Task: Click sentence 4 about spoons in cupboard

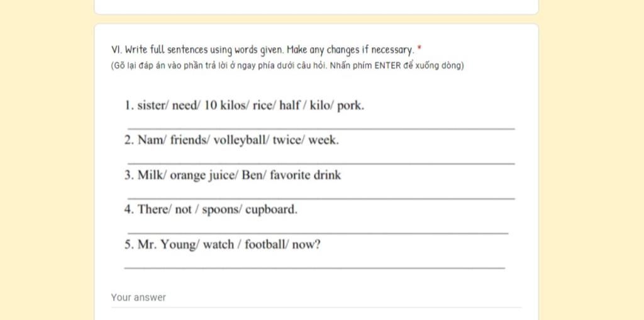Action: tap(211, 209)
